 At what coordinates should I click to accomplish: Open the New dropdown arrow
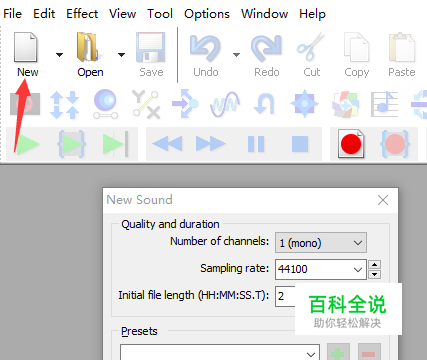(x=59, y=55)
